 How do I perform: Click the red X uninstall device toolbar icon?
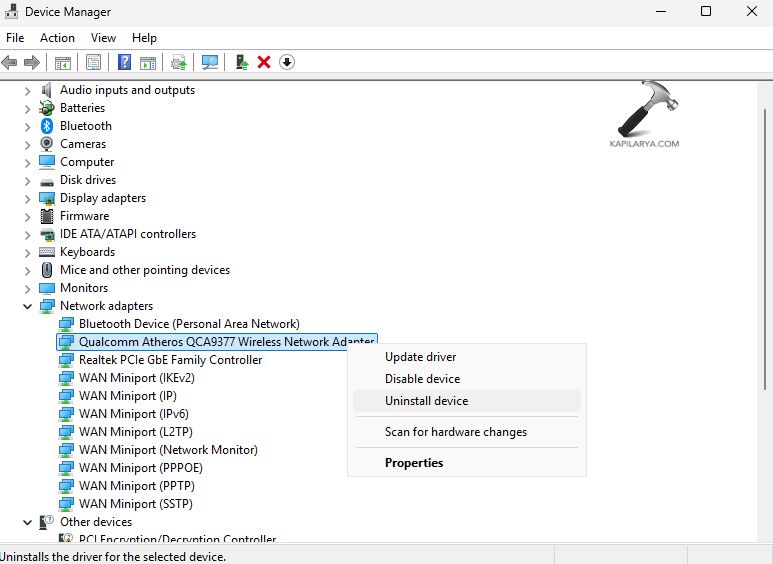pyautogui.click(x=264, y=62)
